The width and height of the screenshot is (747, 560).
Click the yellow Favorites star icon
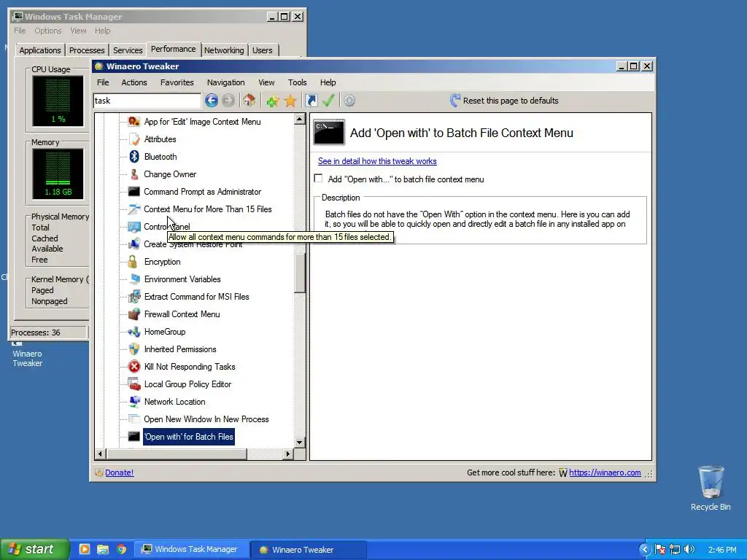point(290,101)
